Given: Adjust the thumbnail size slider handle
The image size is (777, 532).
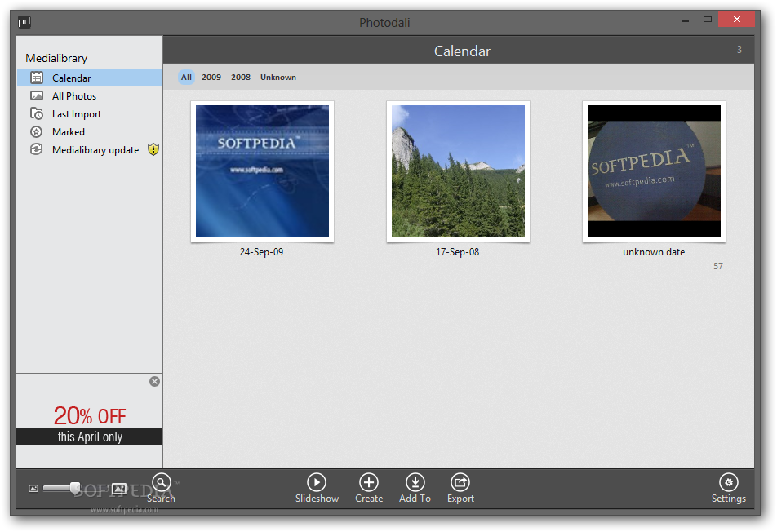Looking at the screenshot, I should 75,489.
